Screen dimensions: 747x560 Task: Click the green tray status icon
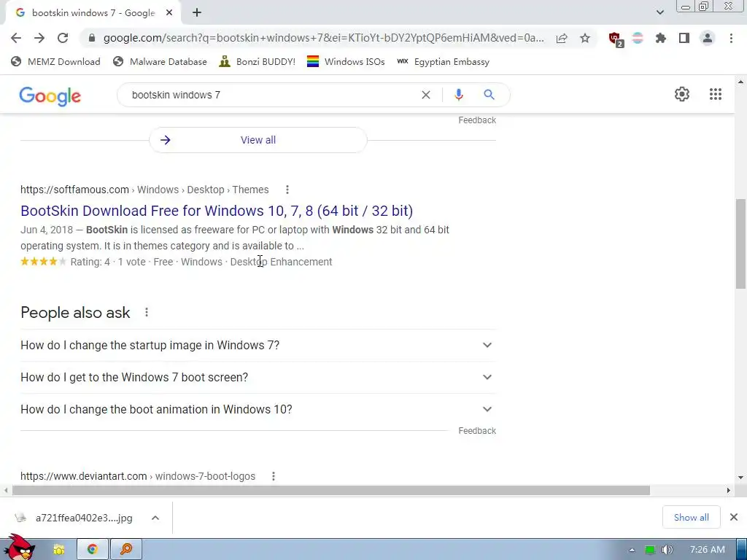pos(650,550)
